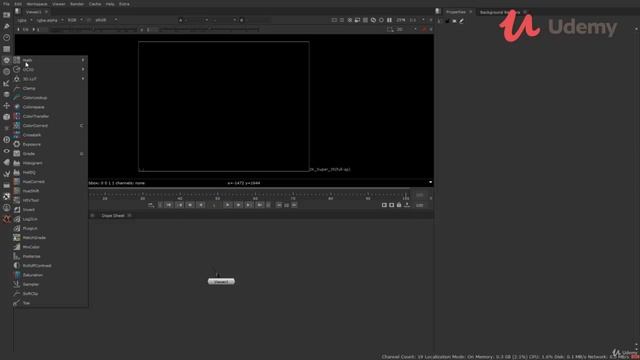Open the Draw nodes toolbar icon
Image resolution: width=640 pixels, height=360 pixels.
[7, 26]
